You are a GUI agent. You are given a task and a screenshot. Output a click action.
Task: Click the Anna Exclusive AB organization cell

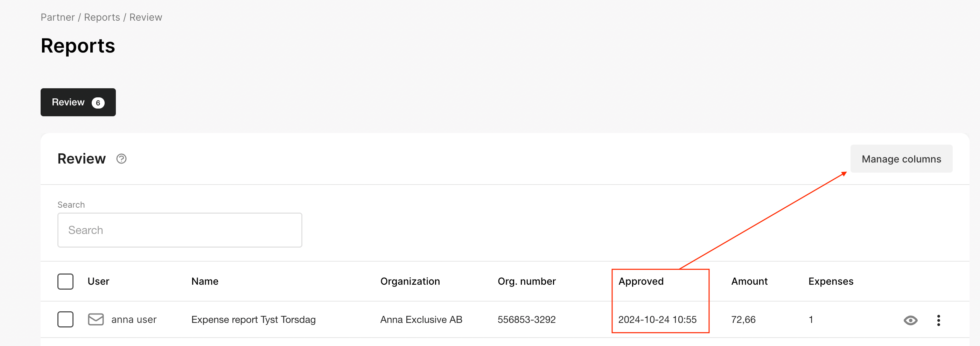pyautogui.click(x=421, y=319)
